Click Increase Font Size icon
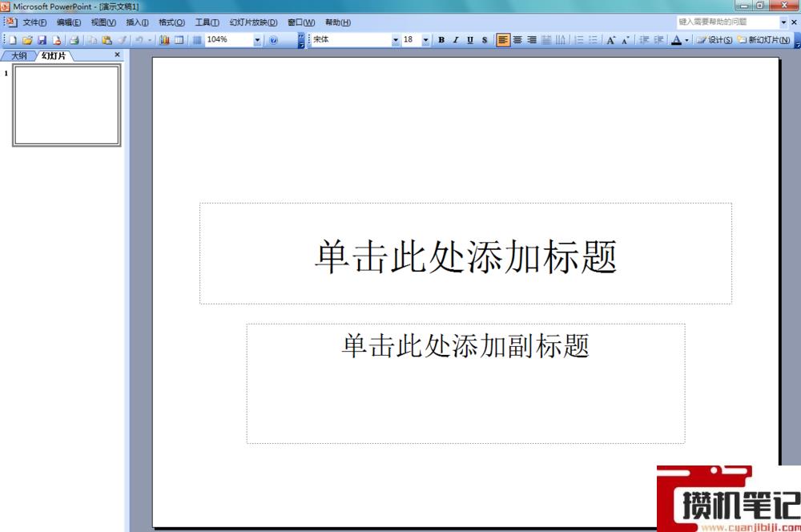The width and height of the screenshot is (801, 532). point(611,40)
